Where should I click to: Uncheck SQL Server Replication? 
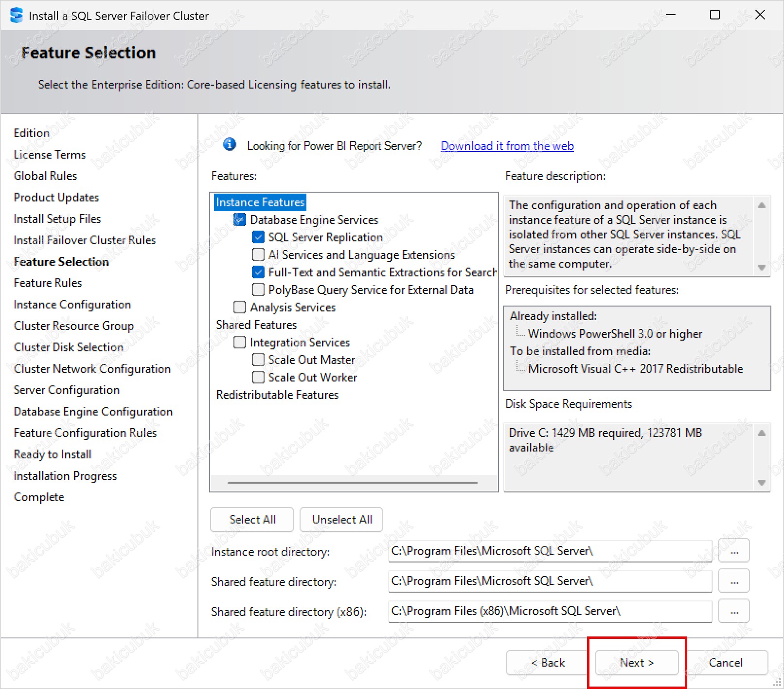coord(258,237)
